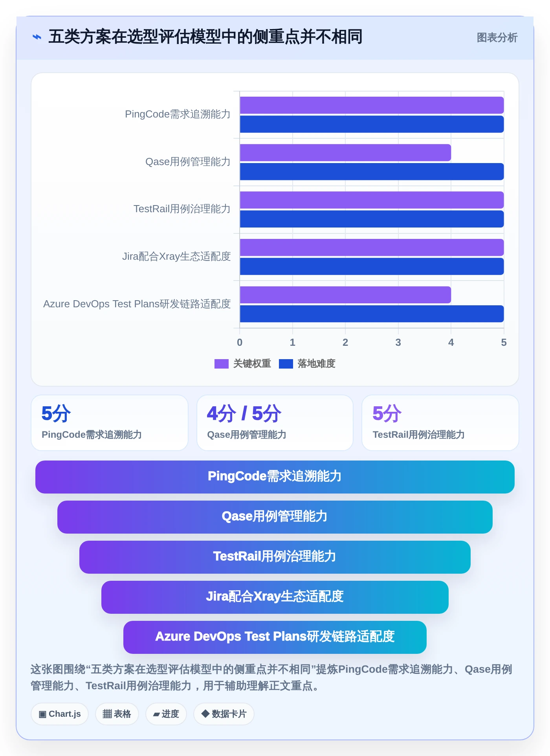This screenshot has width=550, height=756.
Task: Click Azure DevOps purple 关键权重 bar
Action: [345, 295]
